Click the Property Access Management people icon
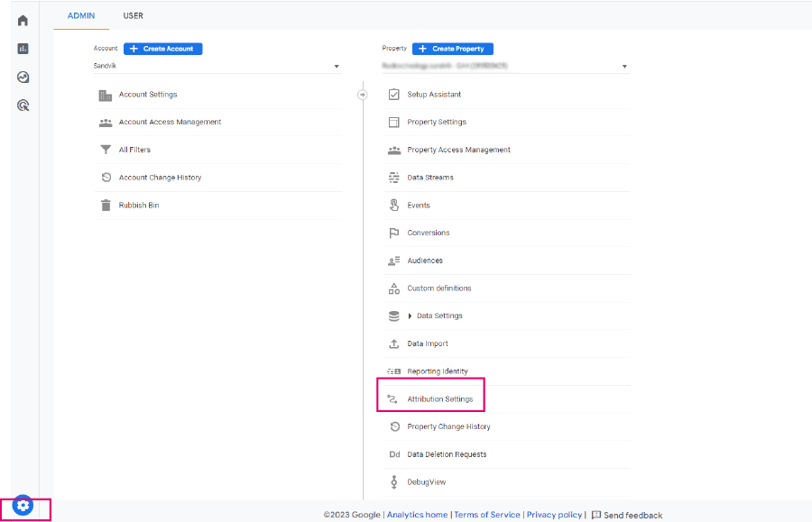This screenshot has width=812, height=522. coord(394,150)
